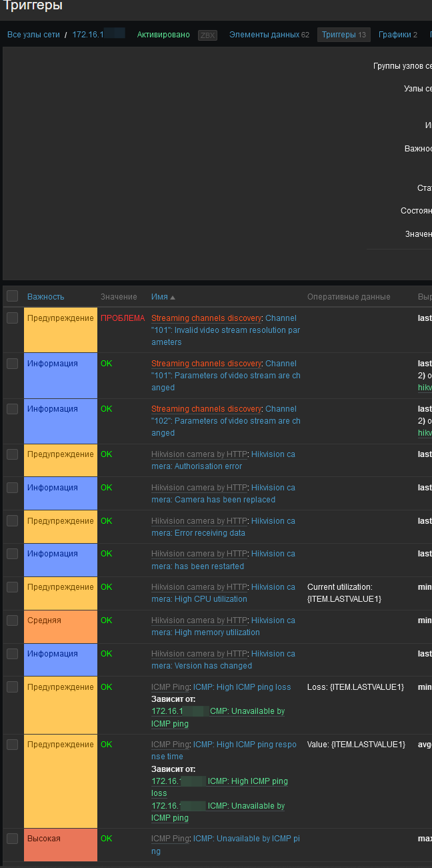Viewport: 432px width, 868px height.
Task: Check the Invalid video stream resolution trigger
Action: click(x=13, y=318)
